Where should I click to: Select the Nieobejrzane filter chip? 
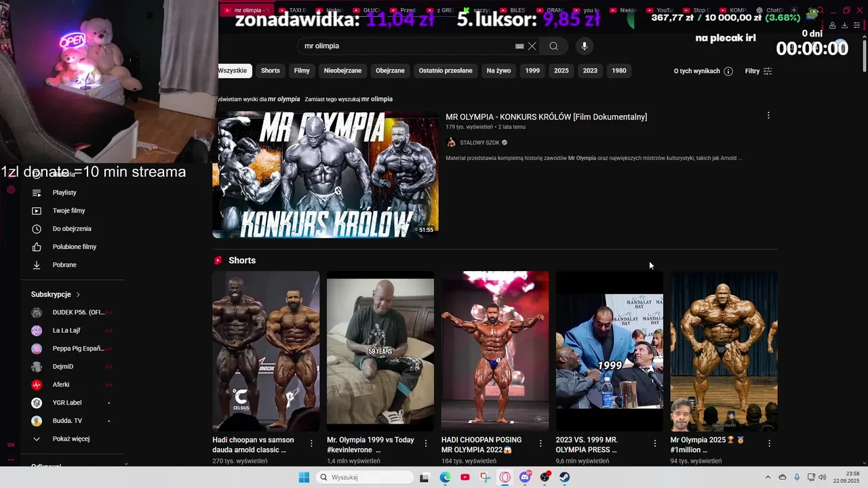click(x=342, y=70)
